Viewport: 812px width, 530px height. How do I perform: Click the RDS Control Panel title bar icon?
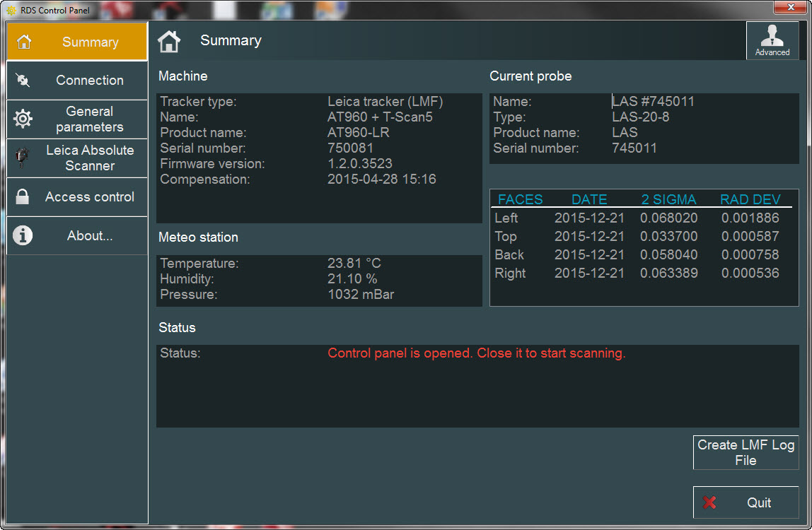click(x=11, y=10)
